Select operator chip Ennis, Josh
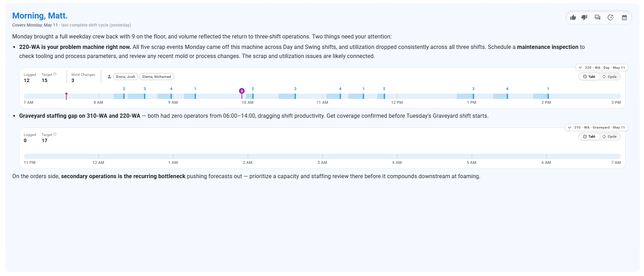The width and height of the screenshot is (644, 276). pyautogui.click(x=125, y=77)
